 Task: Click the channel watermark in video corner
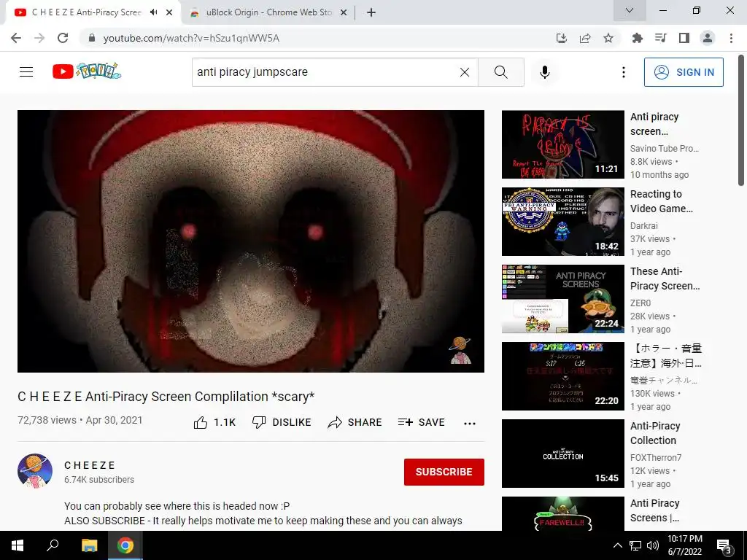460,350
